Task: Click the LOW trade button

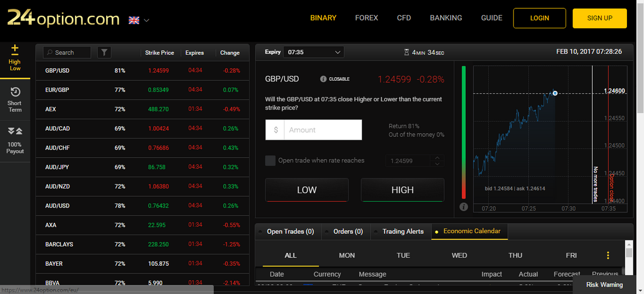Action: [x=307, y=190]
